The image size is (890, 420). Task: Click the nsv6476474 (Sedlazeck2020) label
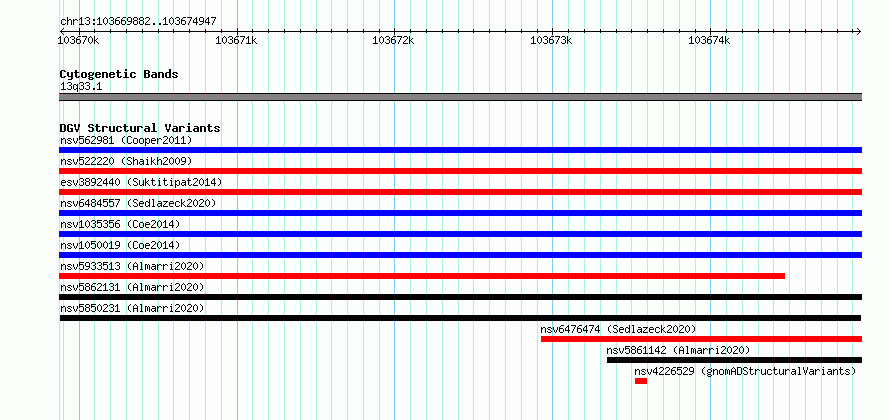(618, 329)
